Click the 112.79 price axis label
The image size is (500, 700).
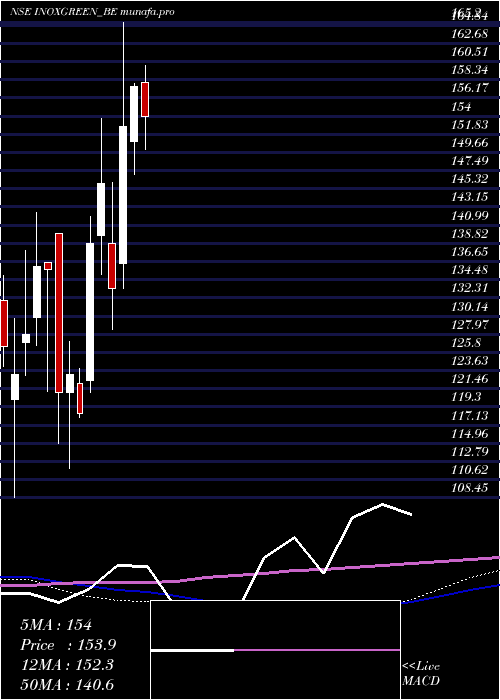click(469, 452)
